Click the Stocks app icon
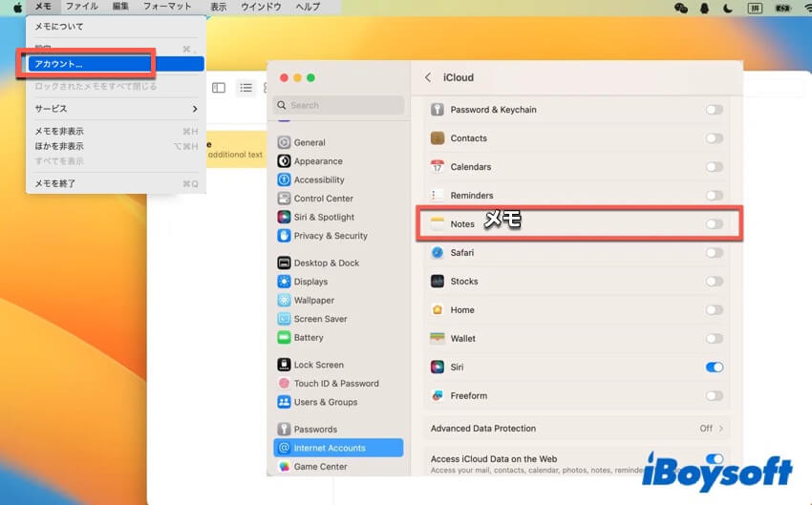This screenshot has width=812, height=505. tap(438, 281)
